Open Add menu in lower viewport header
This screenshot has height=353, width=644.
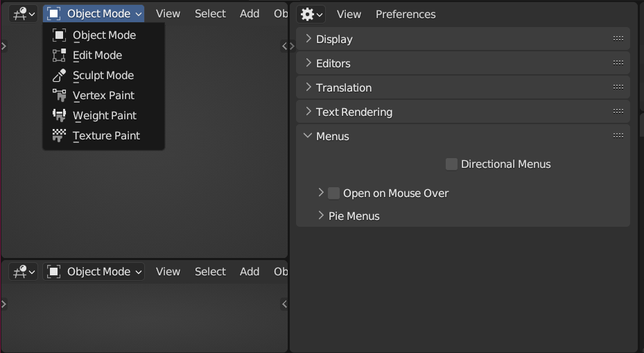coord(250,272)
